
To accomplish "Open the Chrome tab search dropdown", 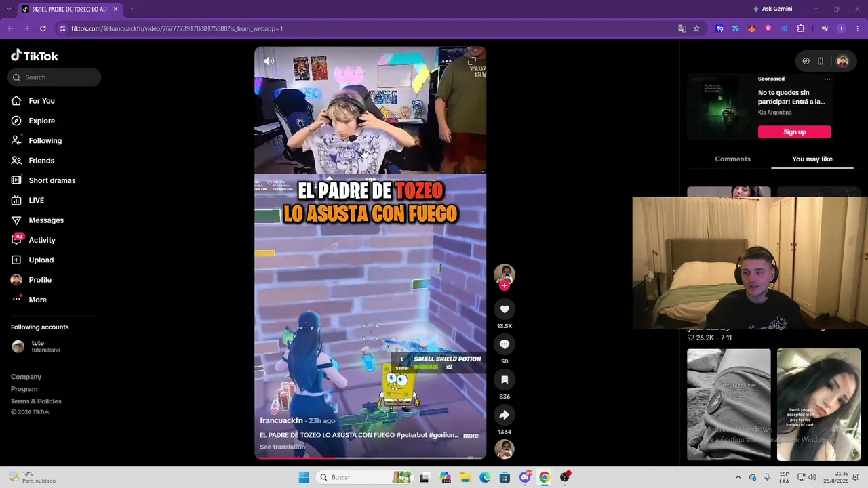I will tap(9, 9).
